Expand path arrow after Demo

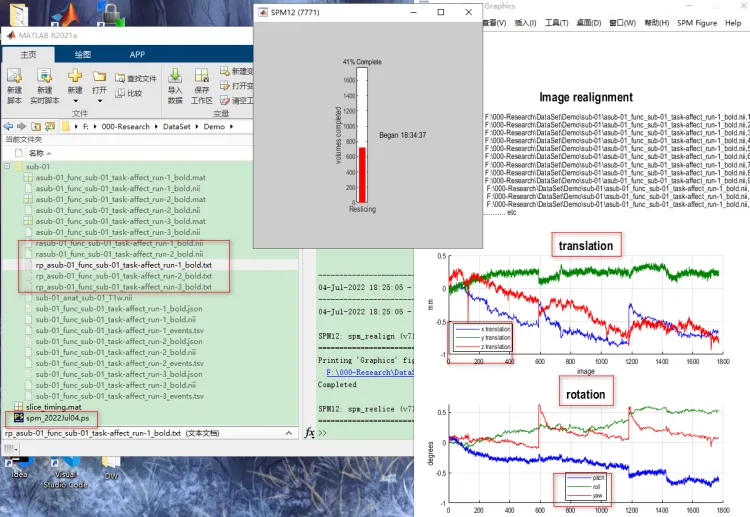[232, 127]
